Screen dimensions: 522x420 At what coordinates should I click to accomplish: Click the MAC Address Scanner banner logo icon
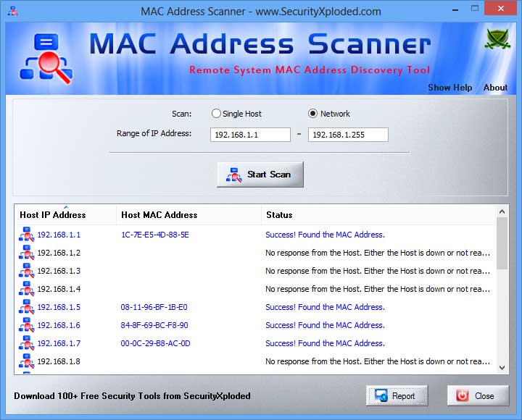(46, 58)
